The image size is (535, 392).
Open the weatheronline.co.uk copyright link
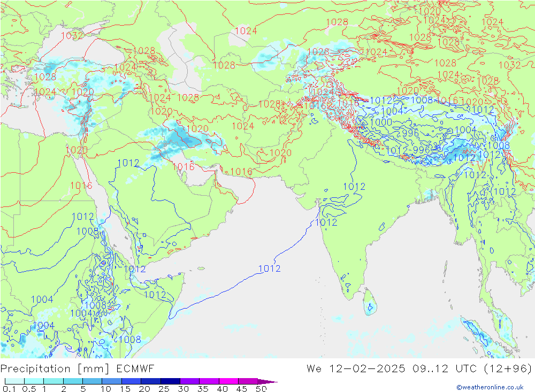[x=490, y=387]
